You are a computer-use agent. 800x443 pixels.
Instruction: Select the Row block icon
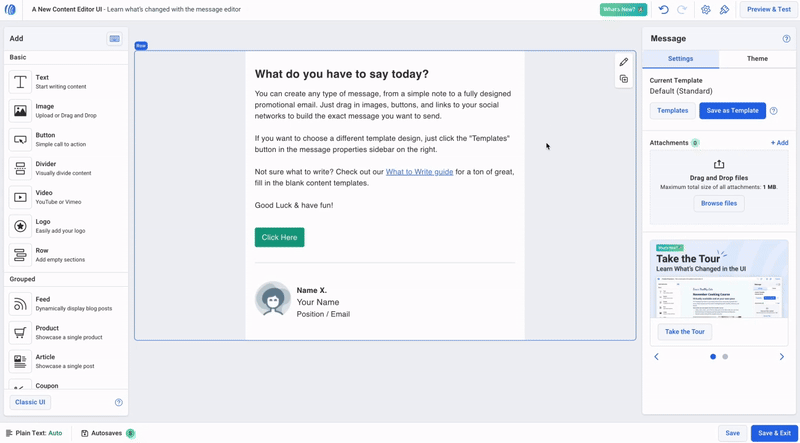[20, 255]
